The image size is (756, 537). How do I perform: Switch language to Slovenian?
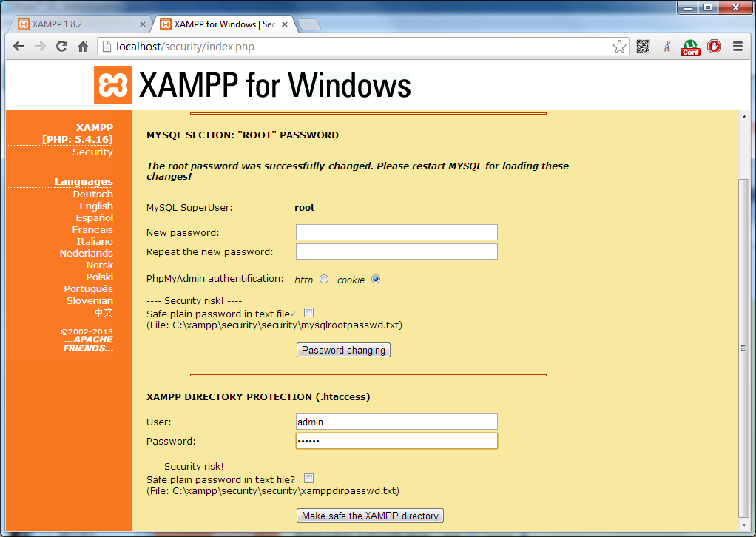[x=90, y=301]
